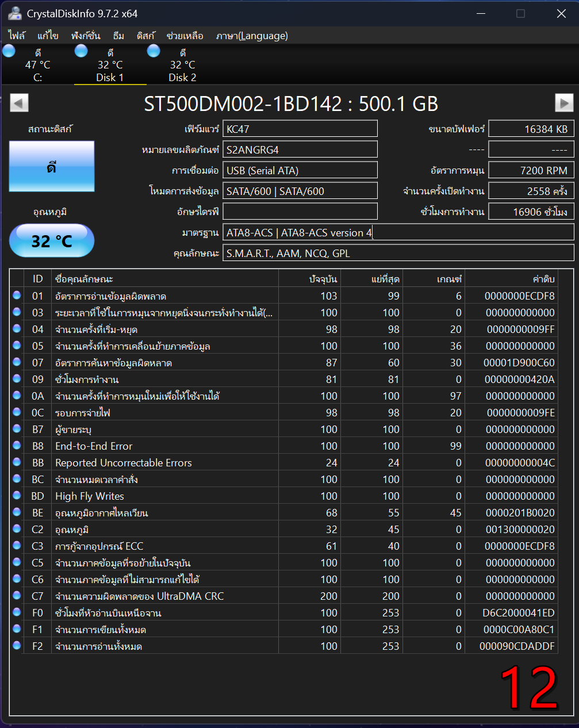
Task: Click the previous disk left arrow button
Action: (19, 103)
